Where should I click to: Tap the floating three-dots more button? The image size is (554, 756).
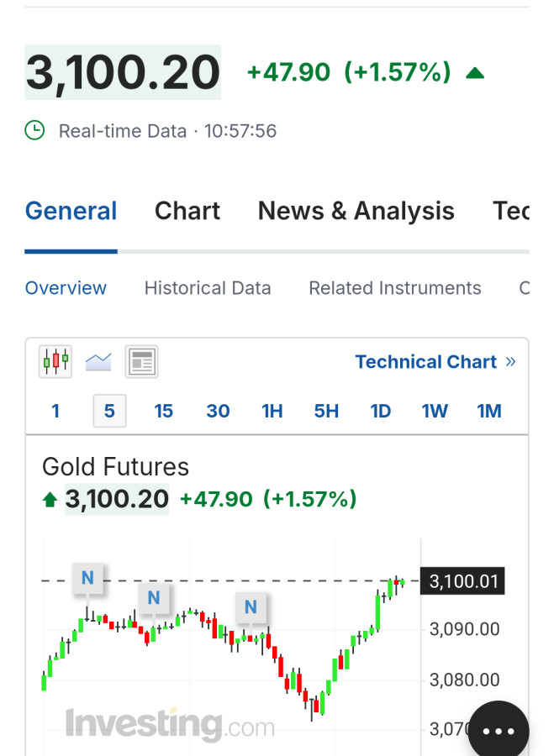coord(499,731)
